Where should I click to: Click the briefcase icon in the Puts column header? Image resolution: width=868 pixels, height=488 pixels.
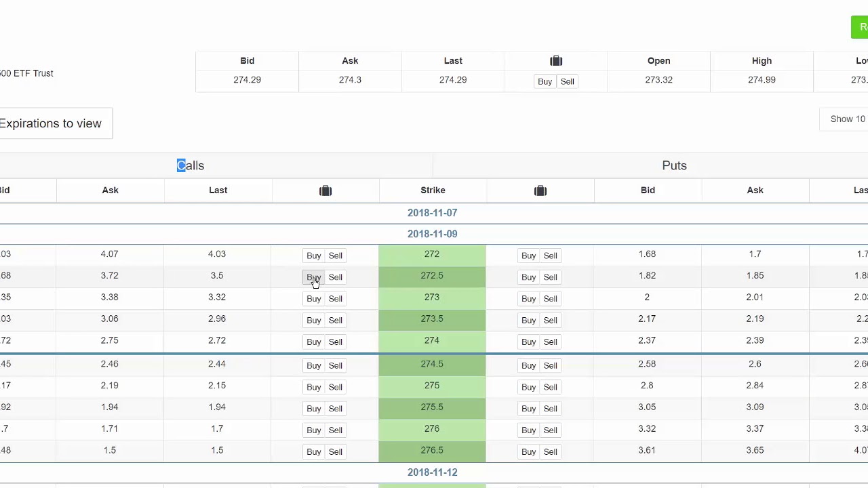coord(540,190)
